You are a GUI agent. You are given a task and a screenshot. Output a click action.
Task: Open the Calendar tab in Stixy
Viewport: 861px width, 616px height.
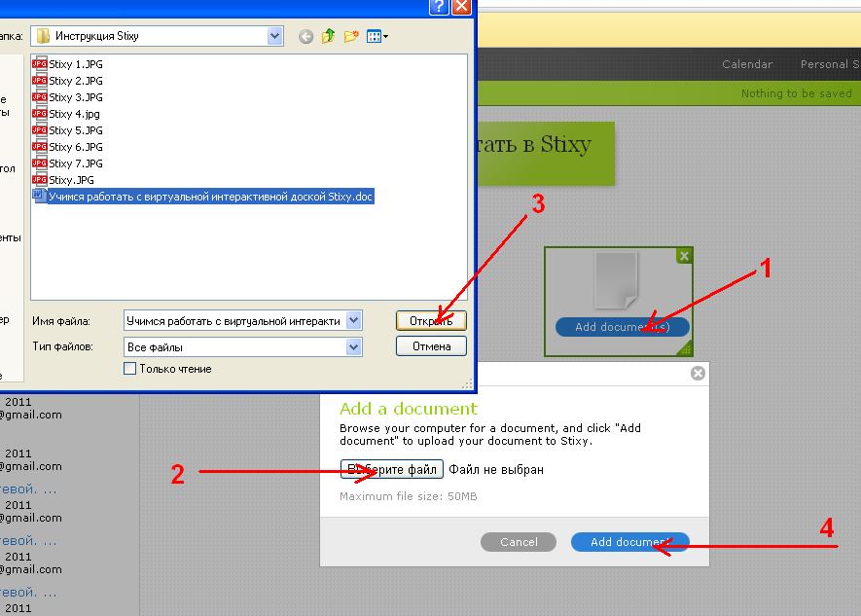(x=747, y=64)
